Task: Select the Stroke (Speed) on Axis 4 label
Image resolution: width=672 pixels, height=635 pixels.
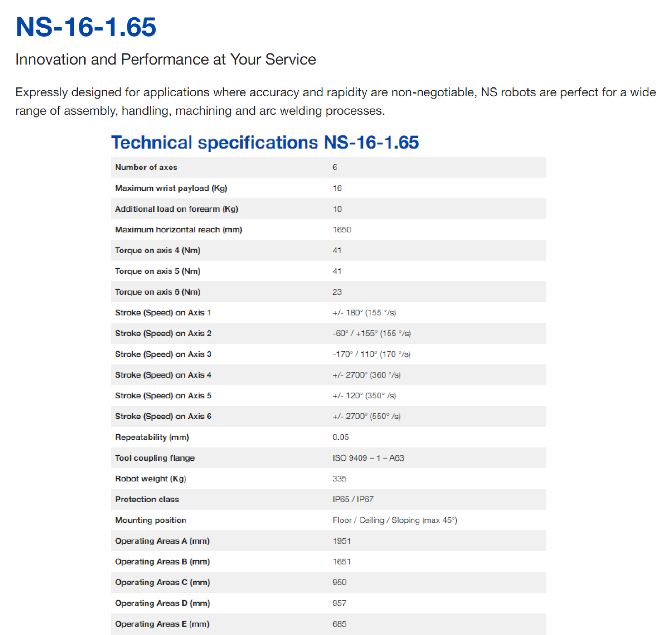Action: pyautogui.click(x=163, y=375)
